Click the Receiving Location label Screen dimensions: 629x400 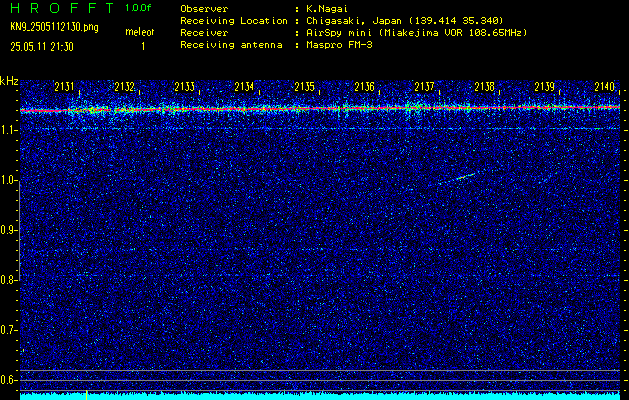click(x=234, y=20)
